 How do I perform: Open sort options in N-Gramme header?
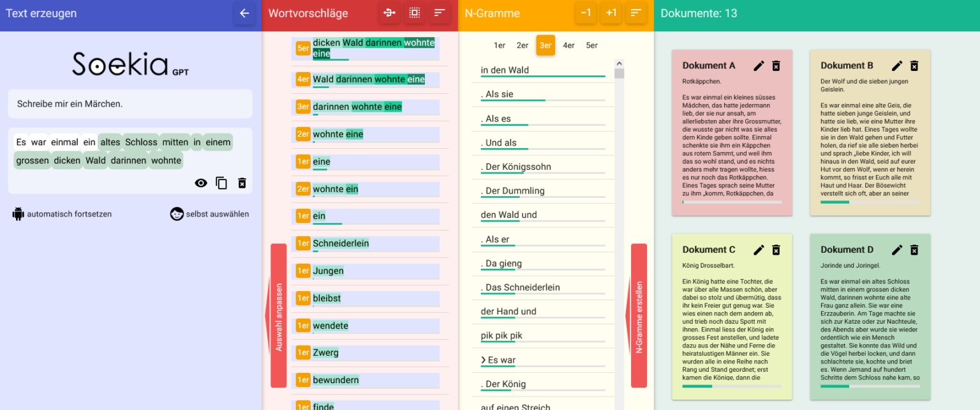click(x=636, y=13)
